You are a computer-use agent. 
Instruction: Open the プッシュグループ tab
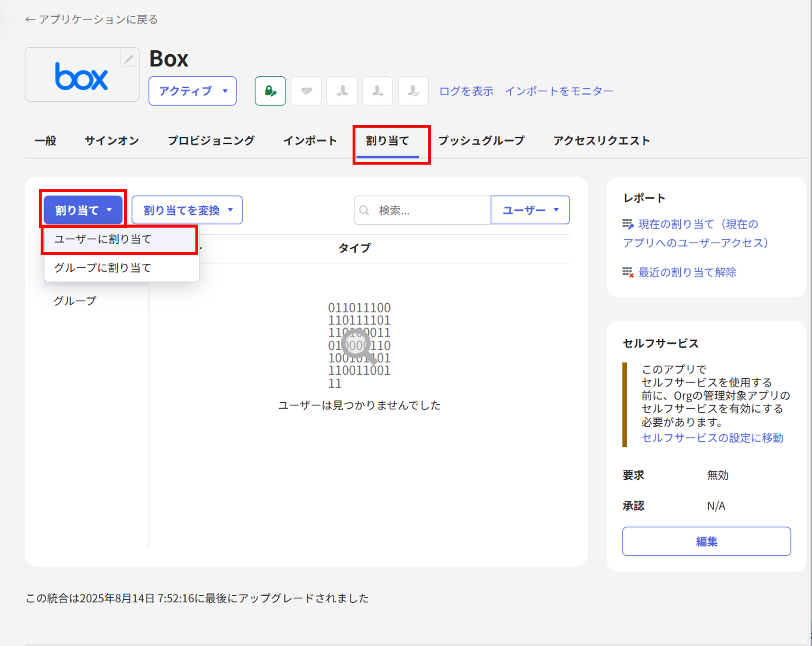tap(481, 140)
